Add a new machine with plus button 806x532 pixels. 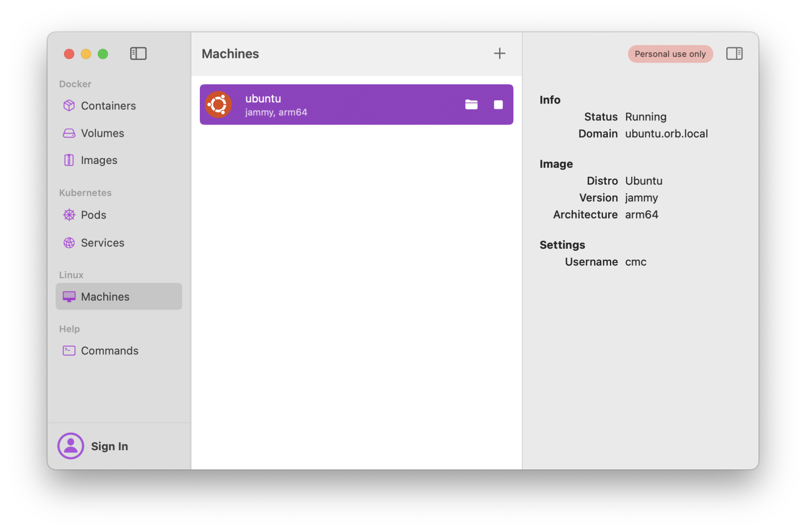click(x=499, y=54)
